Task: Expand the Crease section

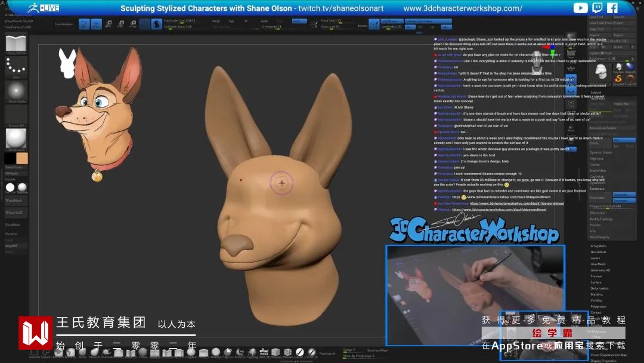Action: tap(595, 164)
